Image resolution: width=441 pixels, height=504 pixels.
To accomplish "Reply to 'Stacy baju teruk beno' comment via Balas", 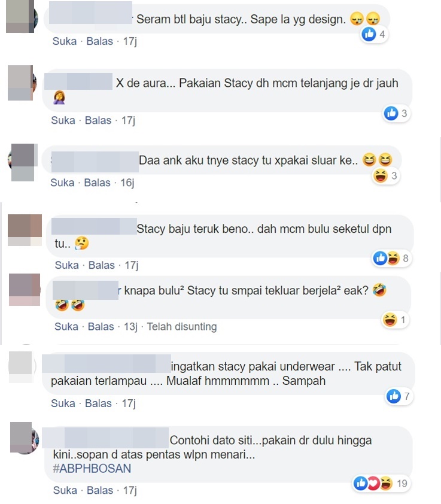I will (102, 265).
